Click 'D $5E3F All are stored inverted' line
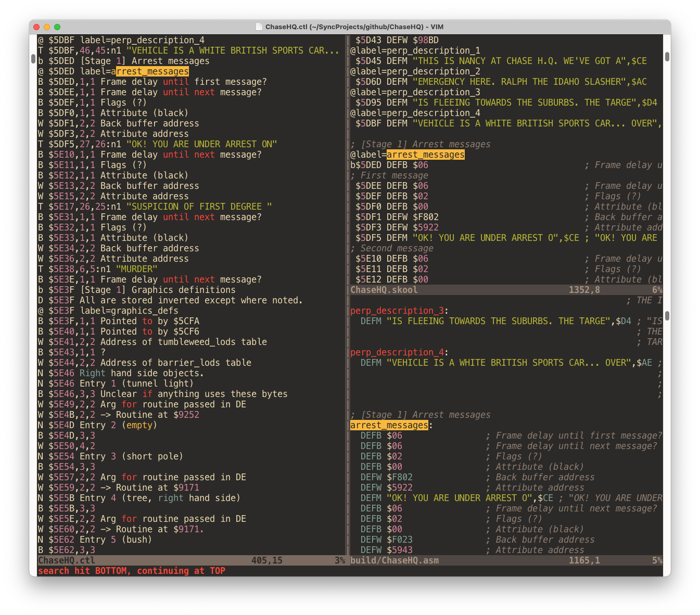 [x=171, y=300]
